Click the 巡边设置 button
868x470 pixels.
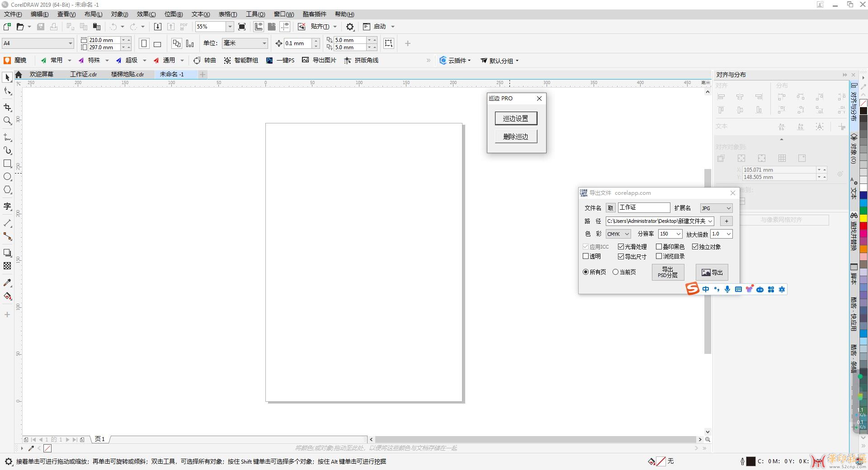point(516,118)
